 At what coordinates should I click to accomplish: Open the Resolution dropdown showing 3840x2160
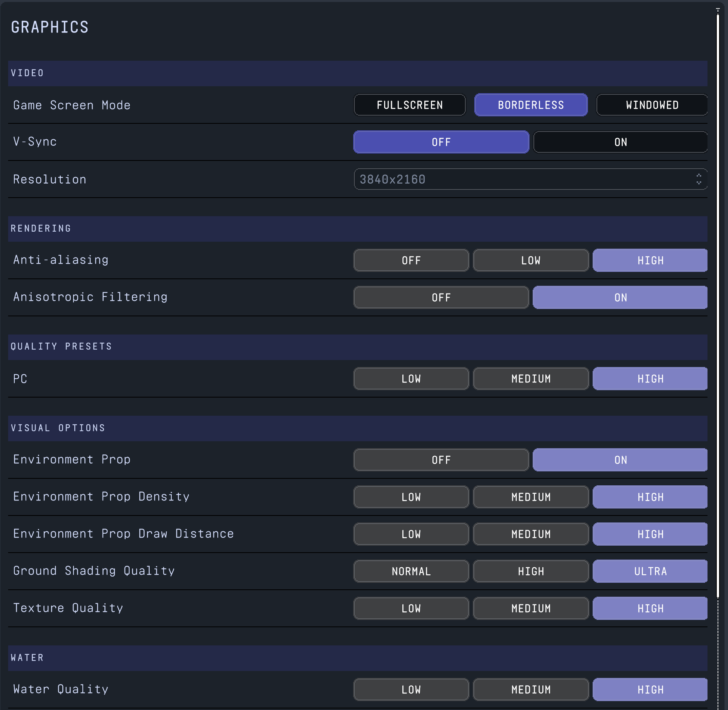[x=531, y=179]
